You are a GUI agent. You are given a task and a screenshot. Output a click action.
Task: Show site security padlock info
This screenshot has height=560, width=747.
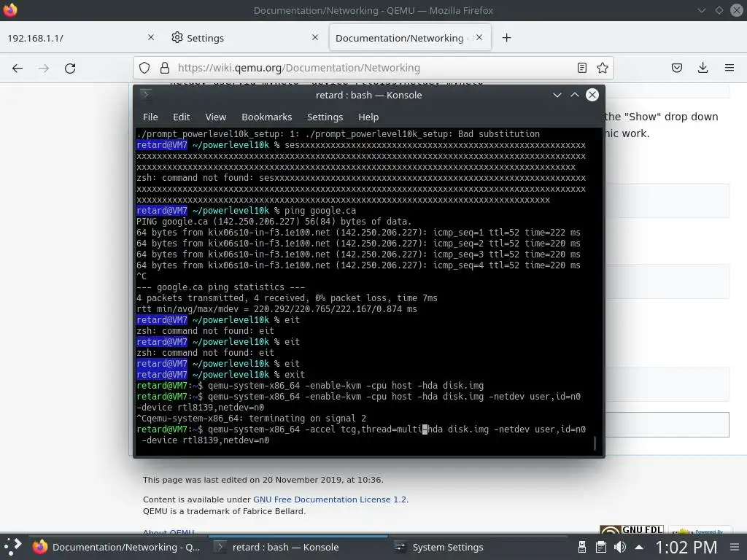pos(165,68)
